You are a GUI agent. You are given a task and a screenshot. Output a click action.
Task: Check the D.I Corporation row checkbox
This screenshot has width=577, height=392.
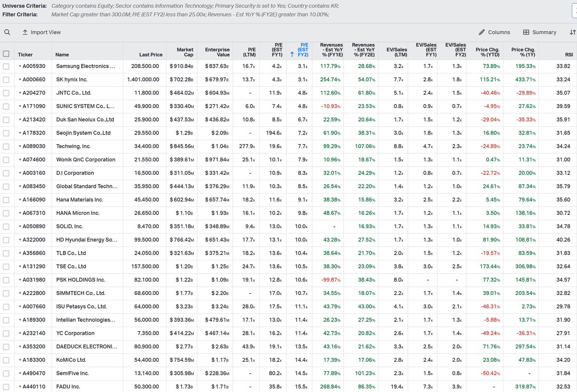pyautogui.click(x=6, y=173)
